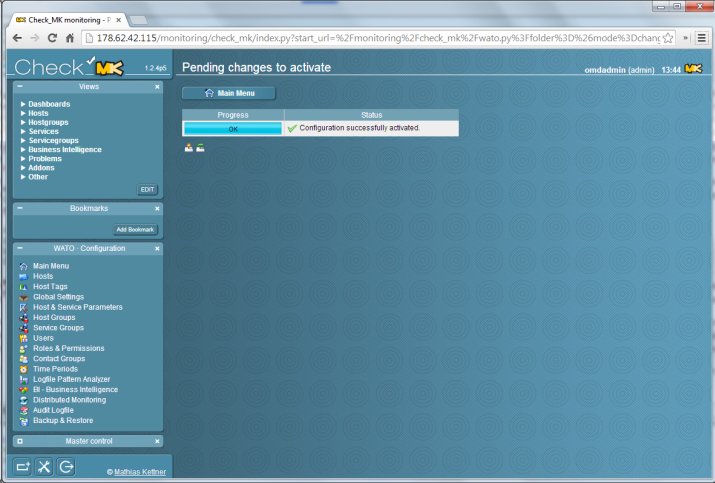Close the Bookmarks snapin
Viewport: 715px width, 483px height.
click(157, 208)
